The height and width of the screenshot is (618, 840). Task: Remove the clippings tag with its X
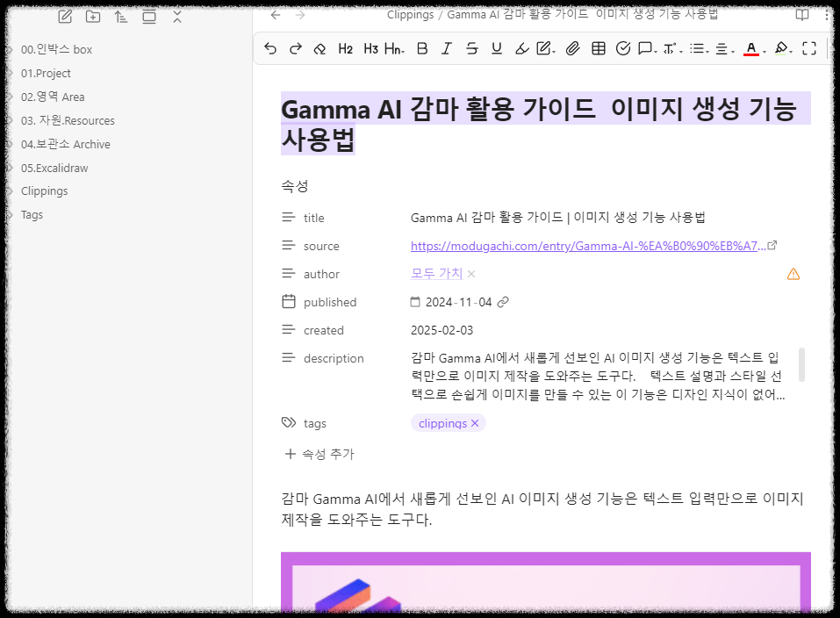[x=475, y=423]
